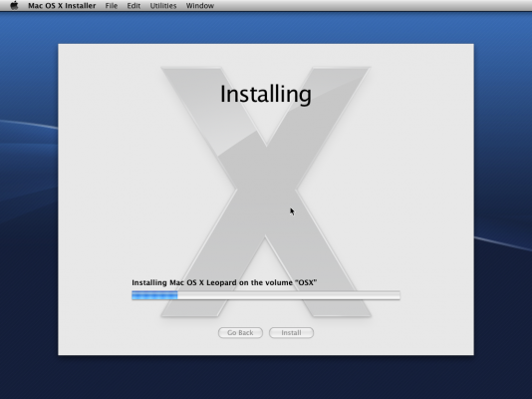Image resolution: width=532 pixels, height=399 pixels.
Task: Open the Utilities menu
Action: click(x=163, y=5)
